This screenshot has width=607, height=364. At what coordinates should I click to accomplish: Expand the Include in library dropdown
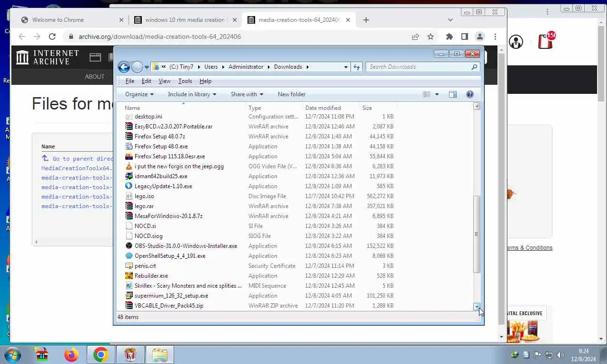192,94
